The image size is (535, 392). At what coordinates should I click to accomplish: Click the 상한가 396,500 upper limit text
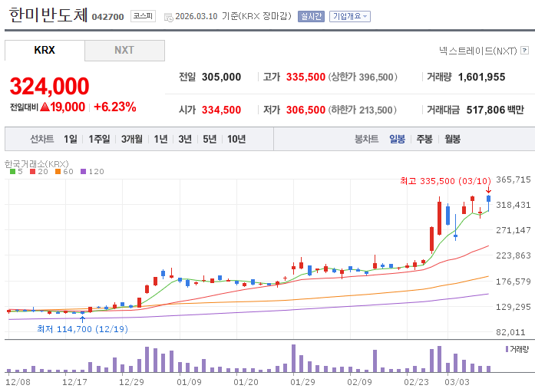click(x=363, y=77)
